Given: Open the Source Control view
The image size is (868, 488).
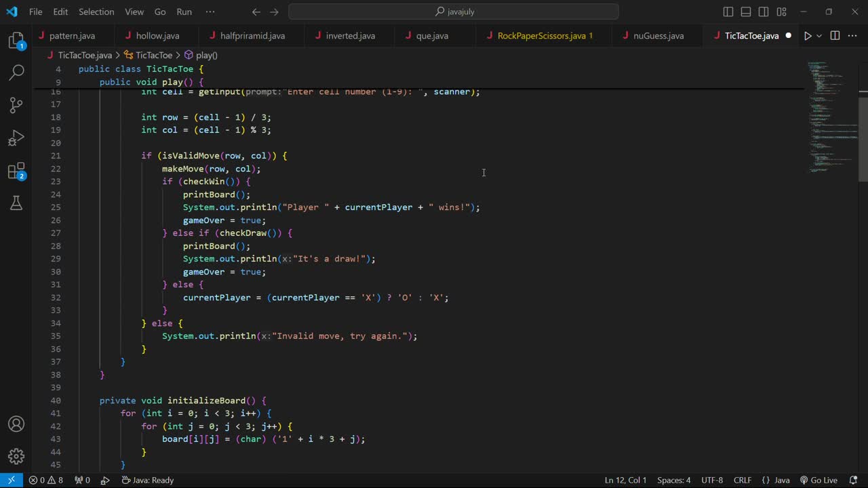Looking at the screenshot, I should pos(16,105).
